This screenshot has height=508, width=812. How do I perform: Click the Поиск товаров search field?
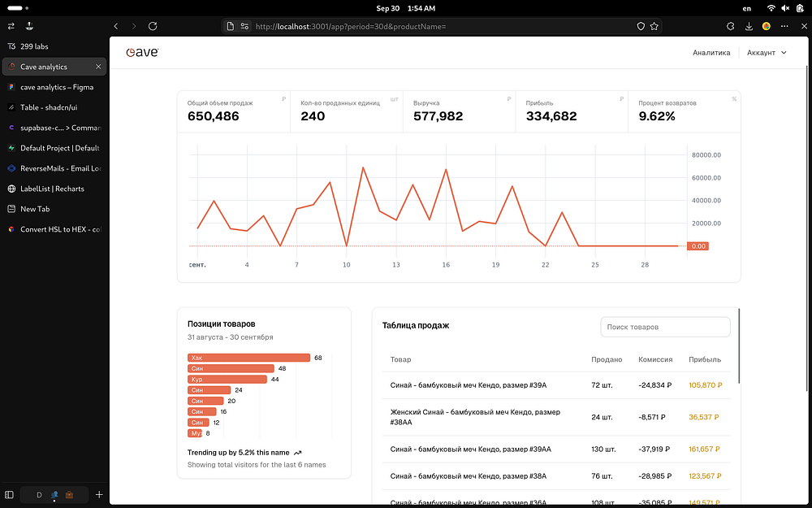(665, 327)
